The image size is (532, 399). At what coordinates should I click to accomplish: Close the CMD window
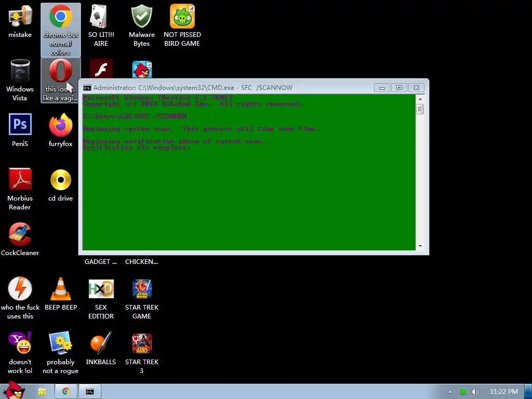coord(416,88)
